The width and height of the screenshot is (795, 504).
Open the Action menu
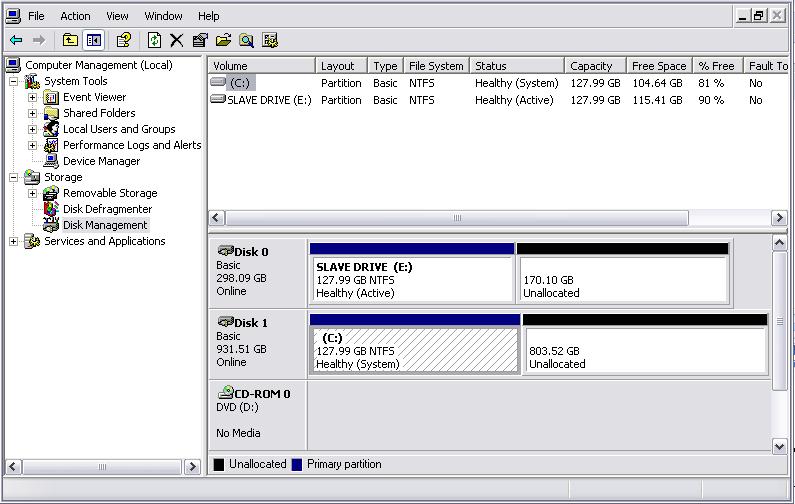tap(75, 16)
